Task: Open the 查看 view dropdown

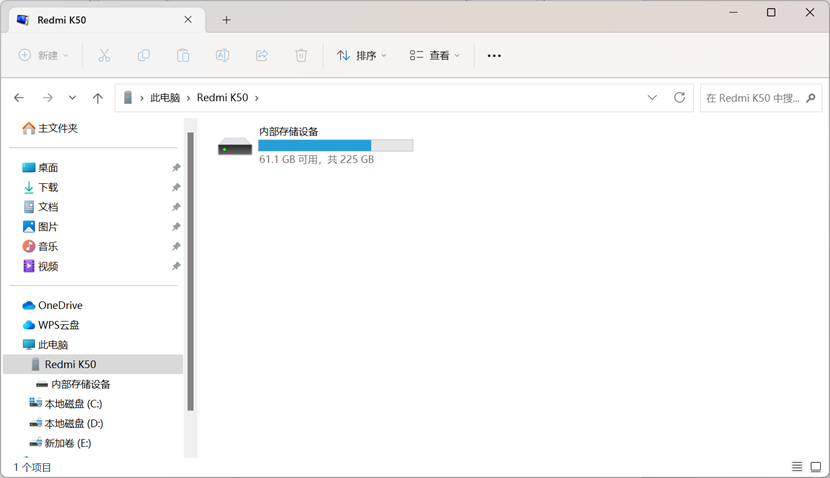Action: pos(435,56)
